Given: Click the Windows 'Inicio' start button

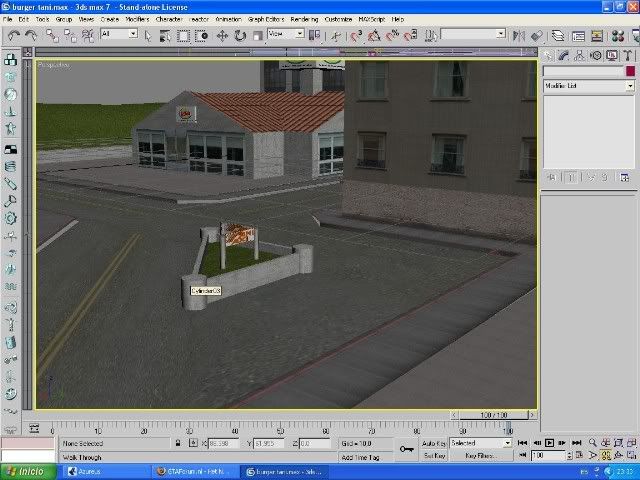Looking at the screenshot, I should coord(29,472).
